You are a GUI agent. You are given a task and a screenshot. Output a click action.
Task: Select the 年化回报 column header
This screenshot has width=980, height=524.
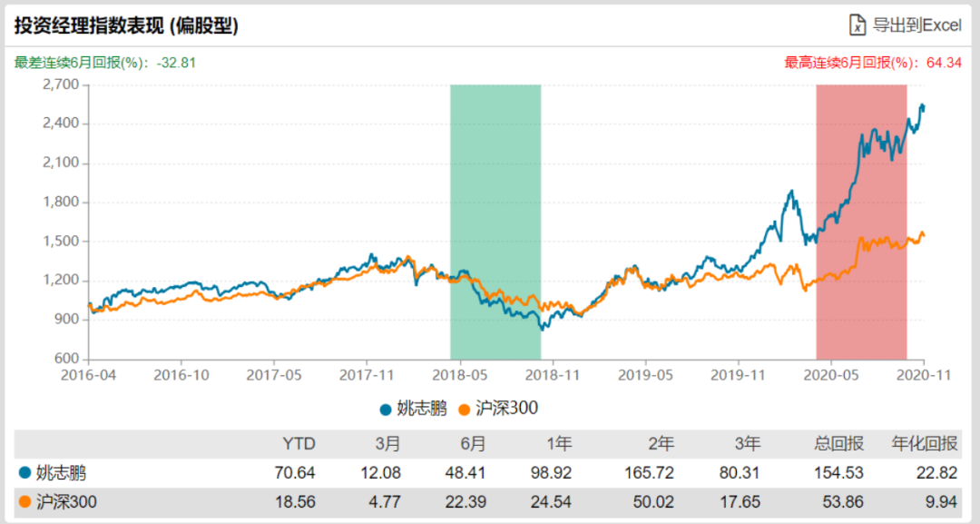[925, 444]
